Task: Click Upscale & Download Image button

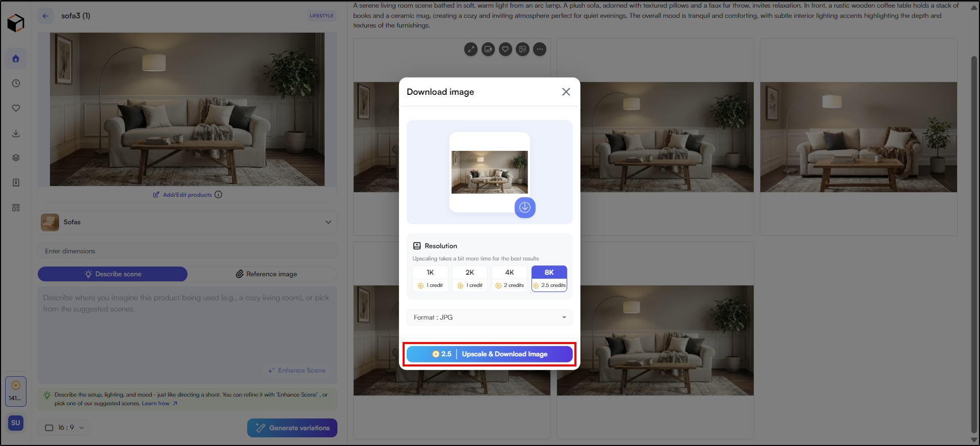Action: click(x=489, y=354)
